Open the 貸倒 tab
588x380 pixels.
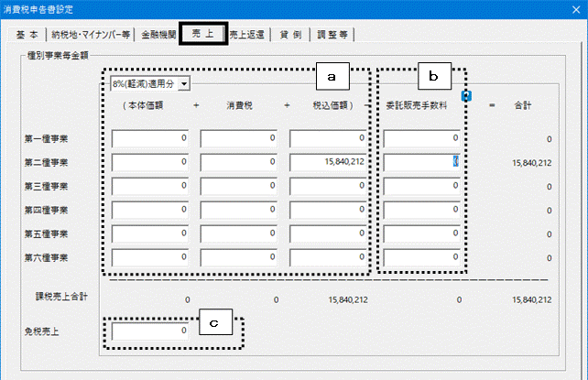point(290,35)
